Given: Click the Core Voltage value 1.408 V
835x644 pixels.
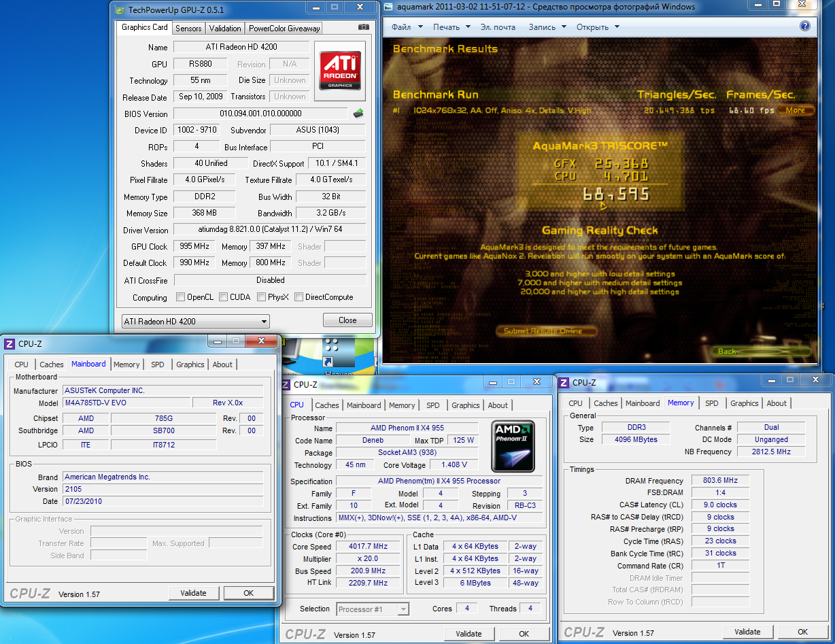Looking at the screenshot, I should point(454,465).
